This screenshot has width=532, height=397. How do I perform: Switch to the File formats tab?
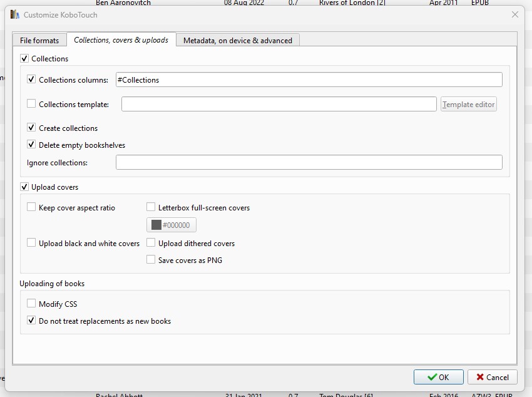[39, 40]
